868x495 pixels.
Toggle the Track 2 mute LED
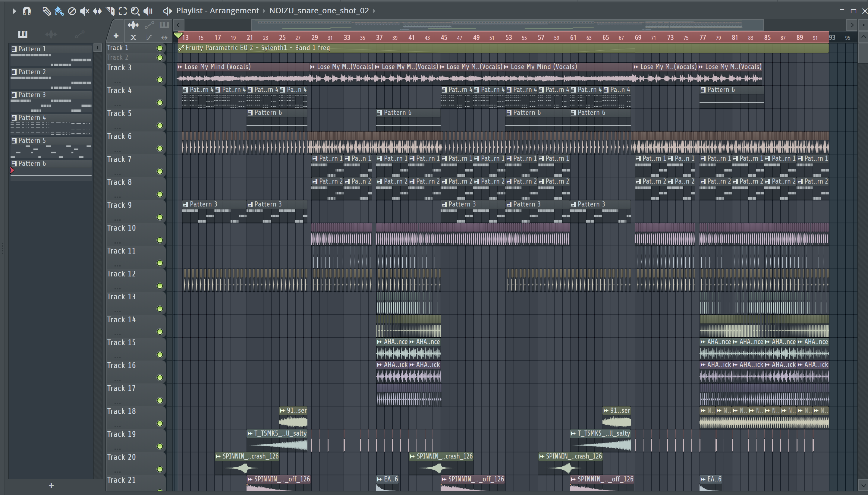point(160,58)
